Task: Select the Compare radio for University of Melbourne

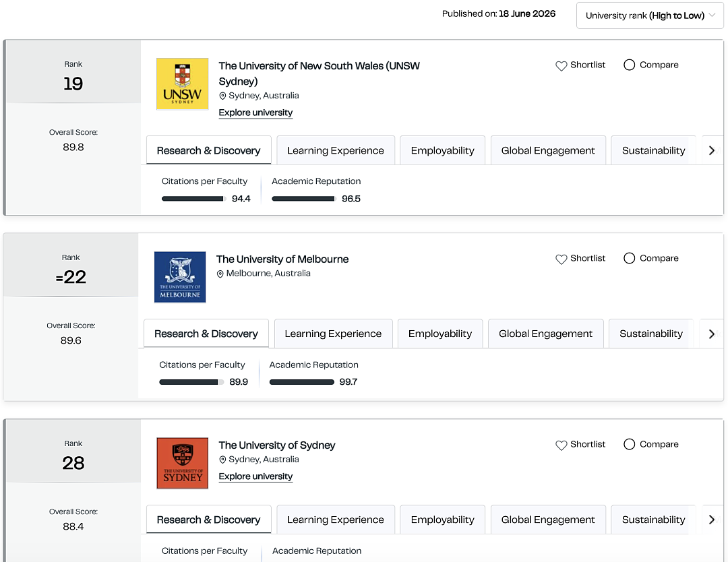Action: click(629, 258)
